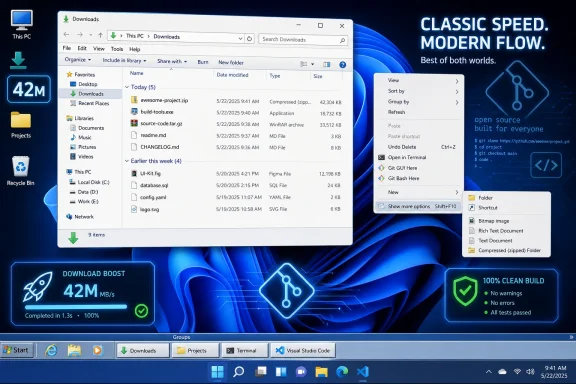576x384 pixels.
Task: Click the New folder toolbar button
Action: (x=231, y=62)
